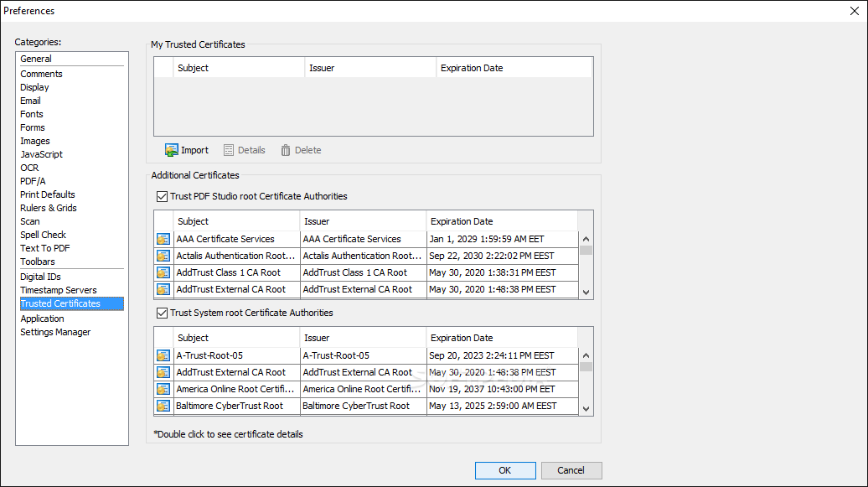Select 'May 30, 2020 1:38:31 PM EEST' cell
The width and height of the screenshot is (868, 487).
[502, 272]
